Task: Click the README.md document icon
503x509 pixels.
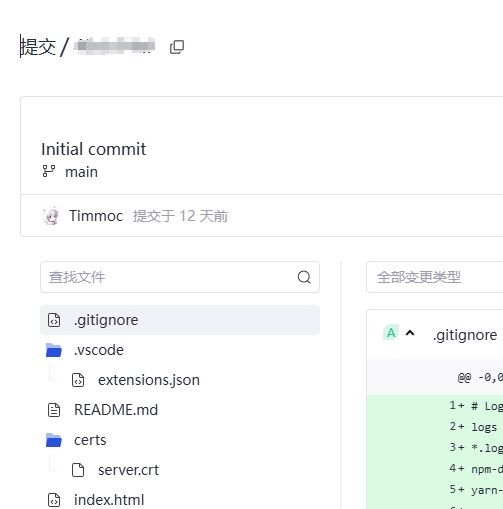Action: tap(54, 410)
